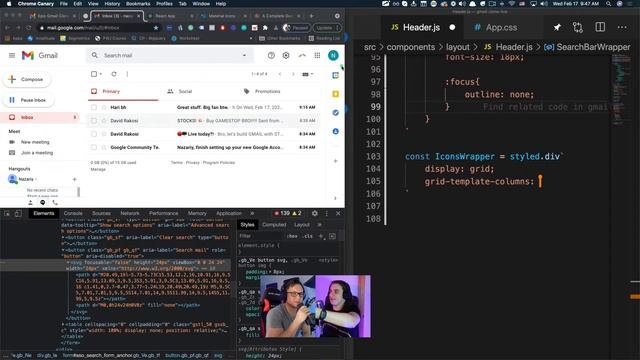Click the Gmail refresh icon

[114, 74]
